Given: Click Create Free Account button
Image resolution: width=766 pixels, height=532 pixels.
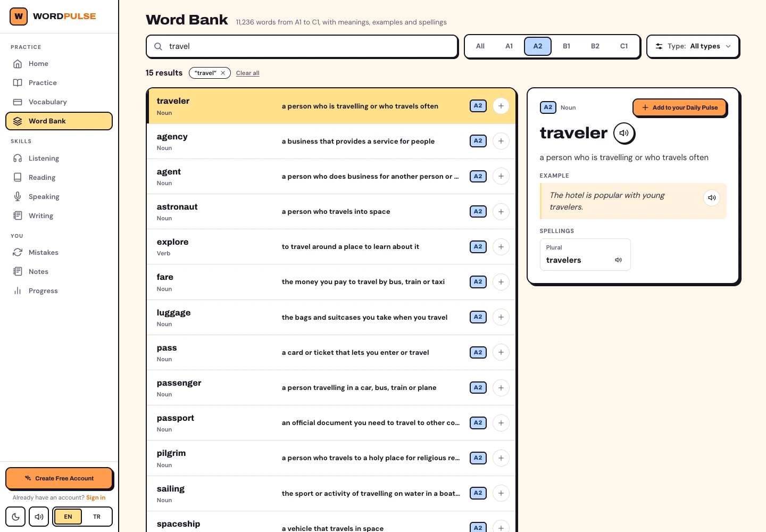Looking at the screenshot, I should click(x=59, y=478).
